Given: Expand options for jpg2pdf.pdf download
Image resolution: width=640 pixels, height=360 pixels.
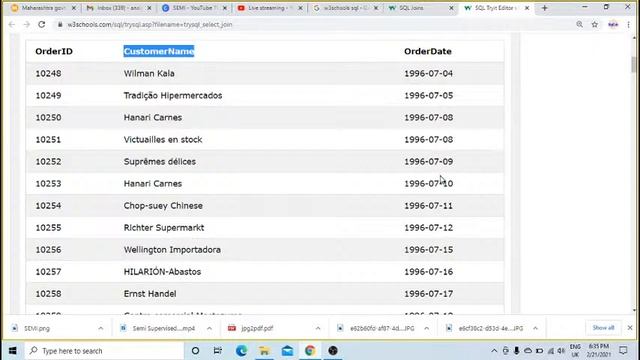Looking at the screenshot, I should pos(318,328).
